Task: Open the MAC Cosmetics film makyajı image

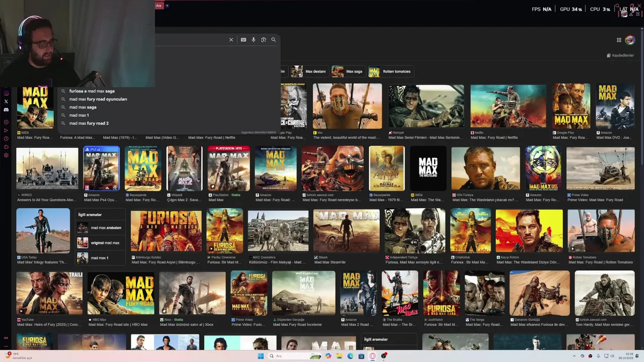Action: point(278,231)
